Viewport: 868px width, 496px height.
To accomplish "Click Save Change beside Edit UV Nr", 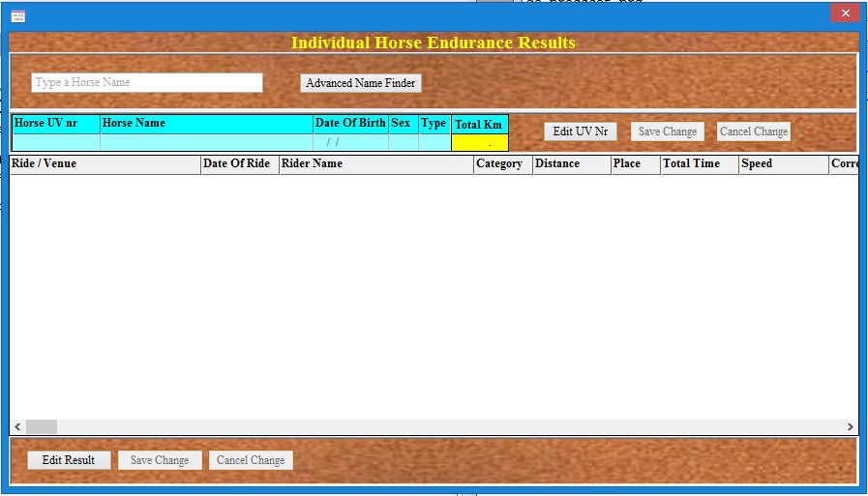I will [667, 131].
